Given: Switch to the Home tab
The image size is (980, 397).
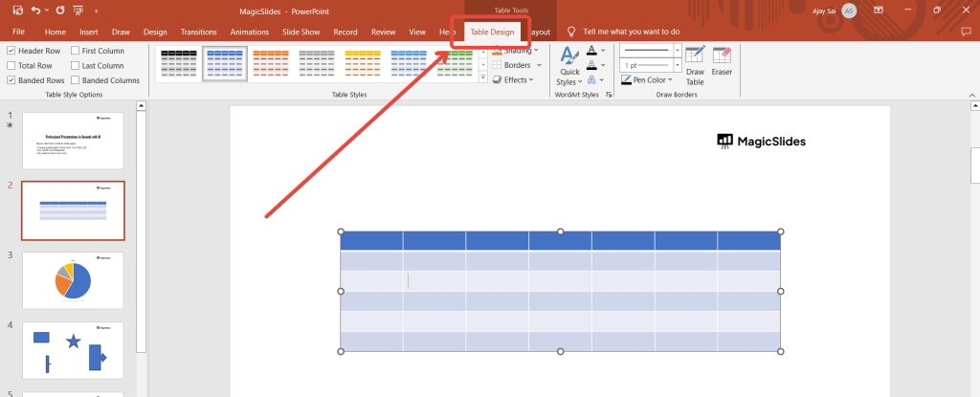Looking at the screenshot, I should (x=55, y=32).
